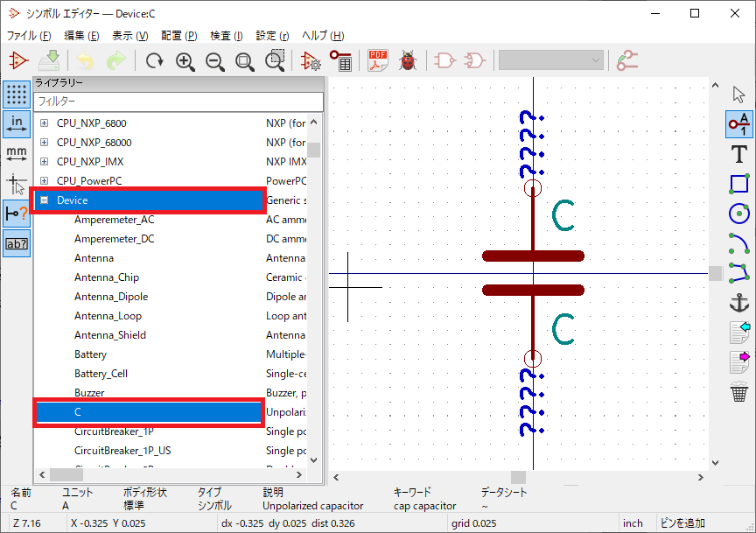Toggle grid dots display
Viewport: 756px width, 533px height.
point(17,95)
